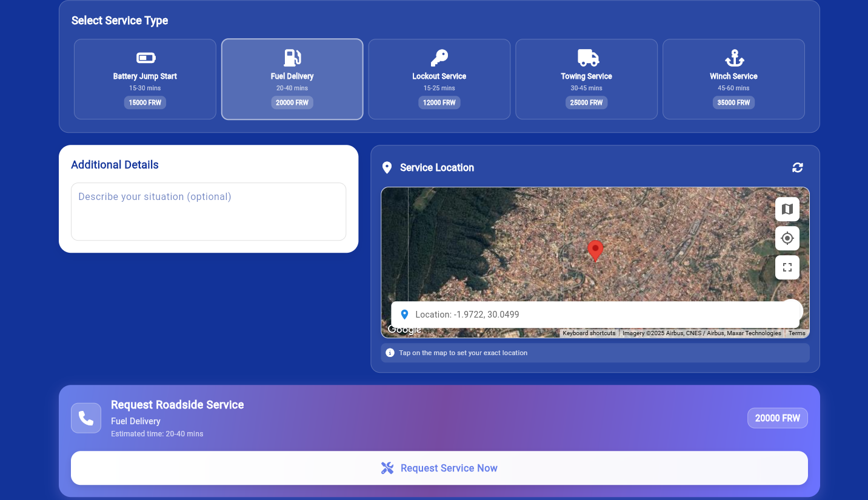Toggle the map type view button

(787, 209)
